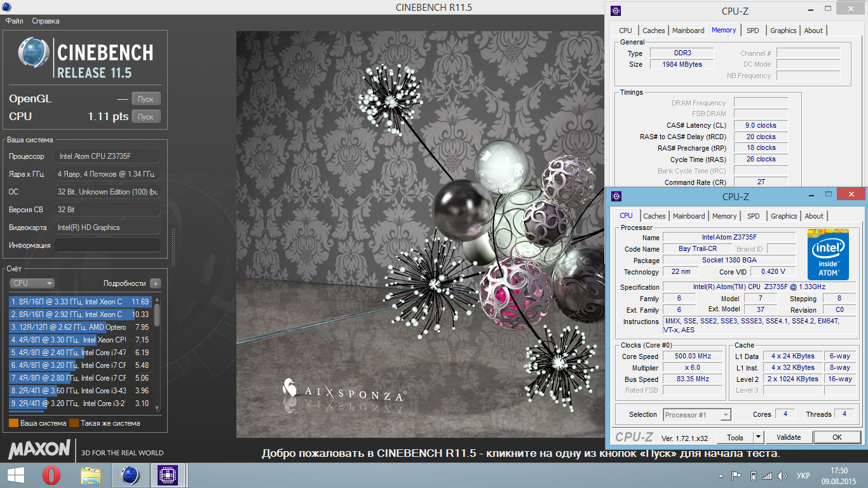Open Graphics tab in lower CPU-Z window
This screenshot has width=868, height=488.
coord(783,216)
